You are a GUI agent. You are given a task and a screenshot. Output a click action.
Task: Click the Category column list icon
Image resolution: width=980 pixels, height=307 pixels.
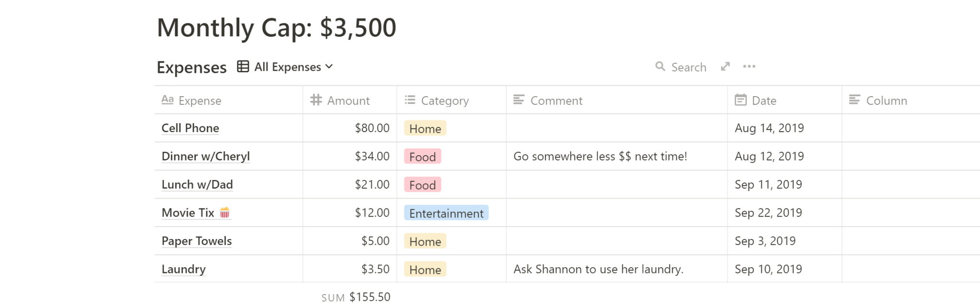click(x=410, y=100)
